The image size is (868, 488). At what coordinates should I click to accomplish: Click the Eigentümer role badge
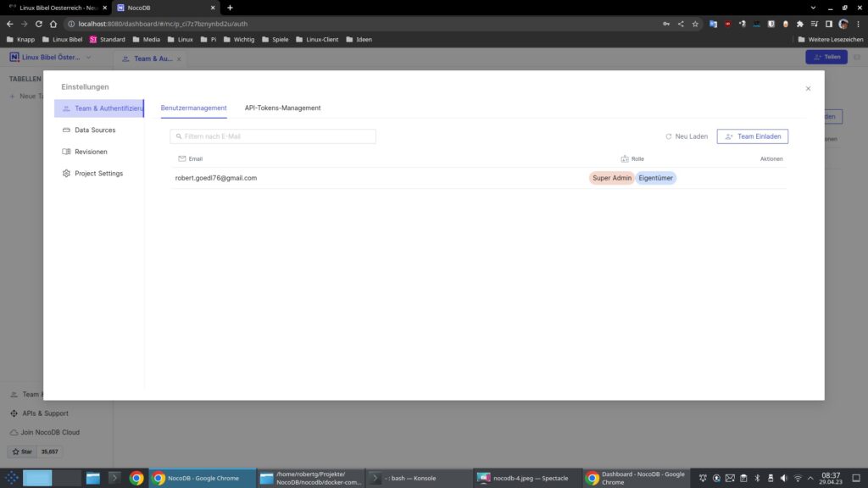[655, 178]
